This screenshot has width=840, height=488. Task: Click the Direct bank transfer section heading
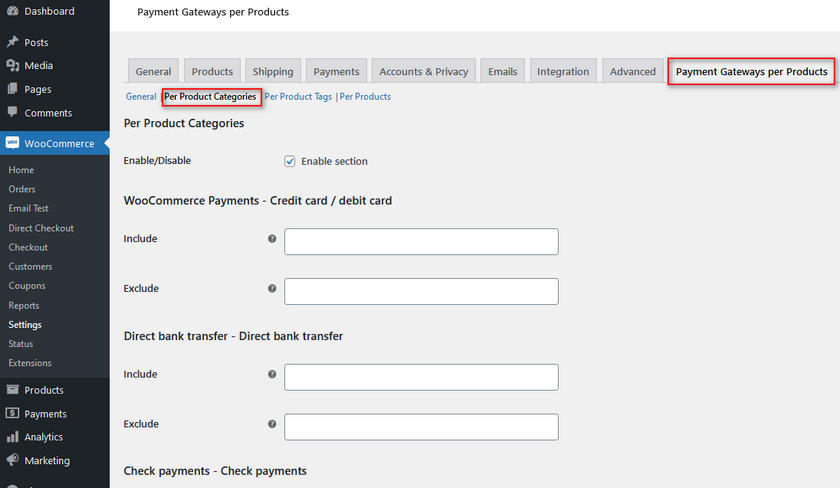point(234,336)
